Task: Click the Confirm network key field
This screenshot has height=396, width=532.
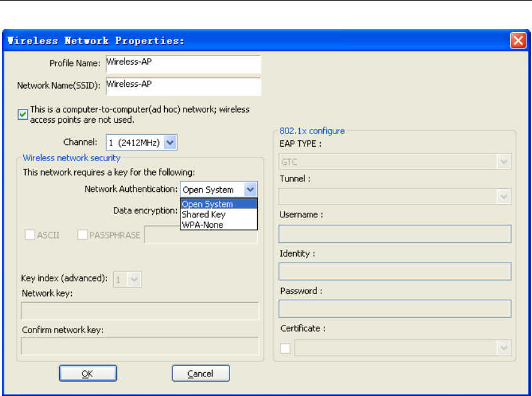Action: click(140, 346)
